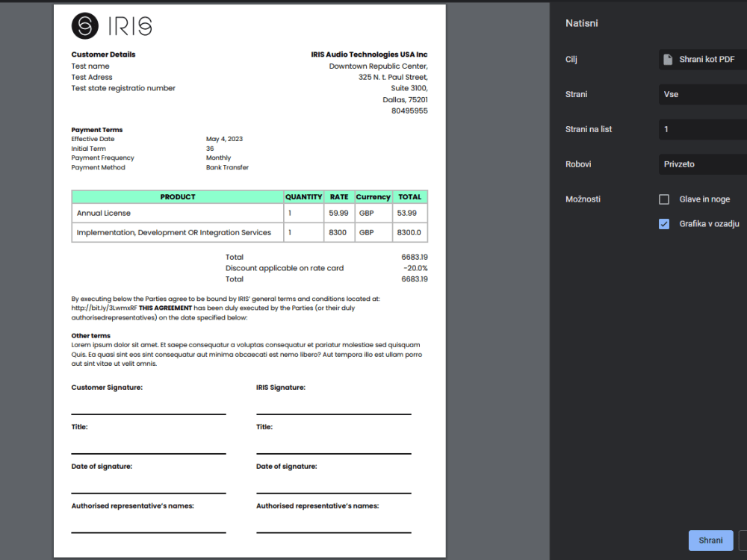Enable the Glave in noge checkbox
The height and width of the screenshot is (560, 747).
663,199
